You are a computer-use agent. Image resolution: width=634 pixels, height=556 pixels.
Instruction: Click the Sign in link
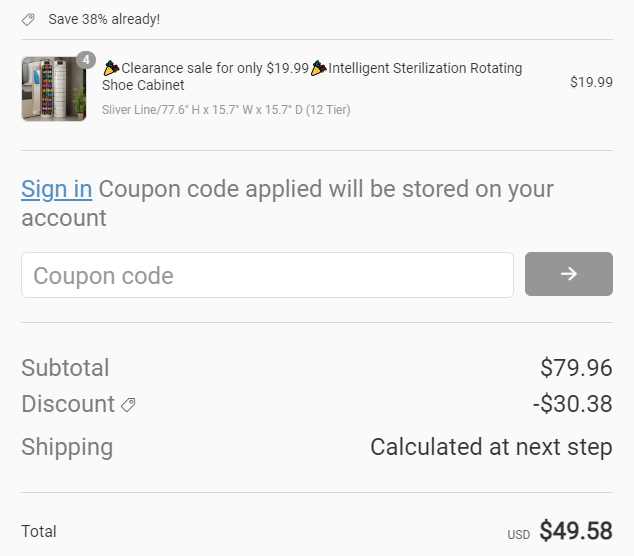coord(57,189)
